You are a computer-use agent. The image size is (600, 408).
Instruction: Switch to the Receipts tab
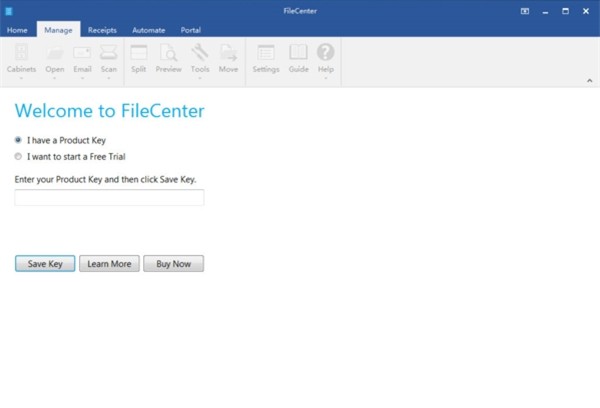tap(102, 30)
